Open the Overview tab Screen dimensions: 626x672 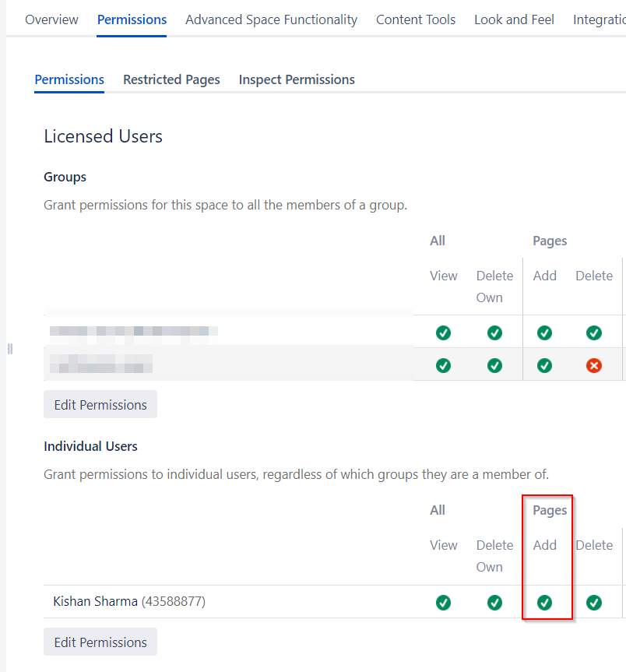[51, 19]
